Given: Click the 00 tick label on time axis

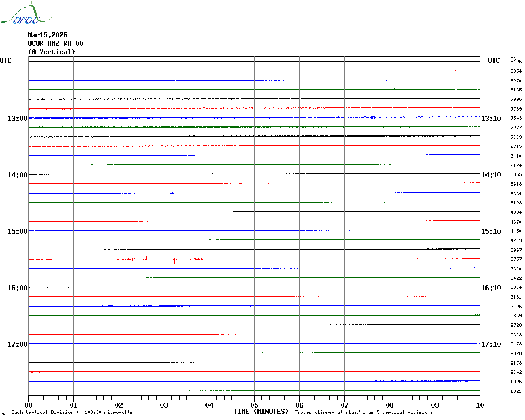Looking at the screenshot, I should 29,405.
